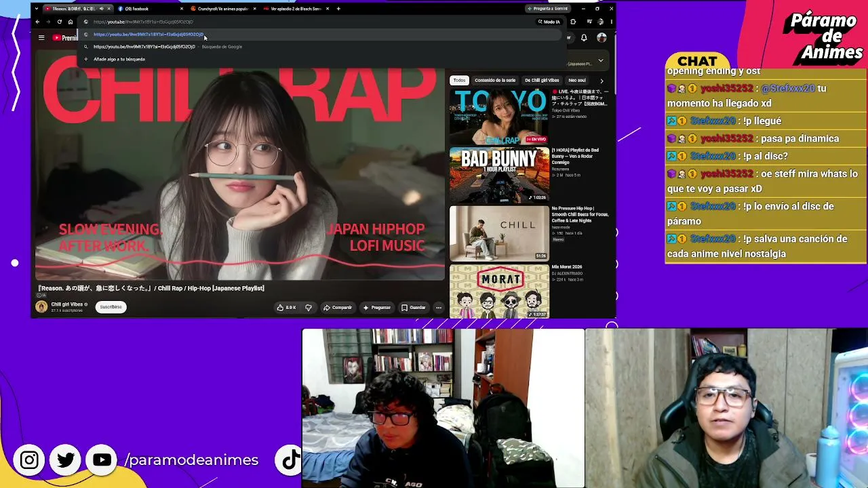Click the Twitter bird icon in the overlay
The image size is (868, 488).
[66, 460]
